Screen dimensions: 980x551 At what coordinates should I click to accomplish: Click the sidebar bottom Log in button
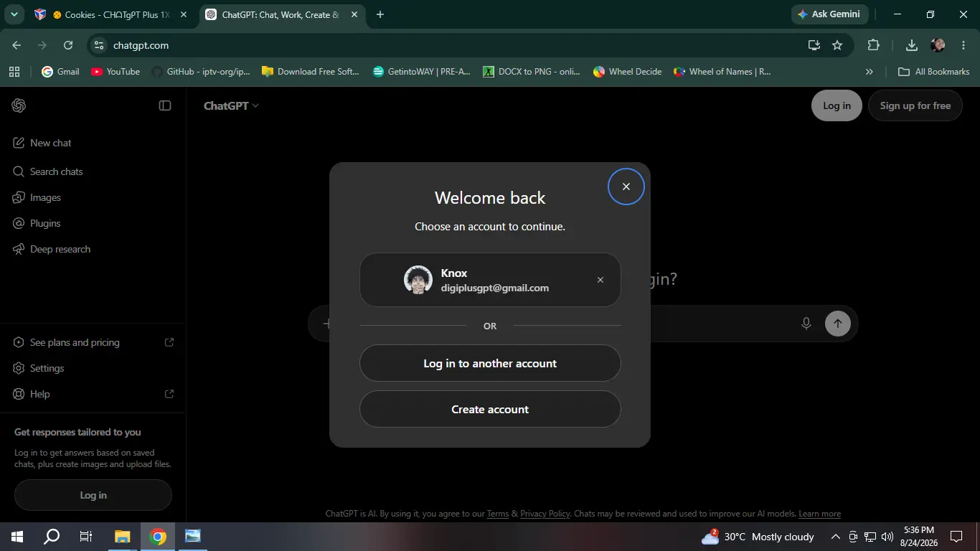tap(93, 495)
